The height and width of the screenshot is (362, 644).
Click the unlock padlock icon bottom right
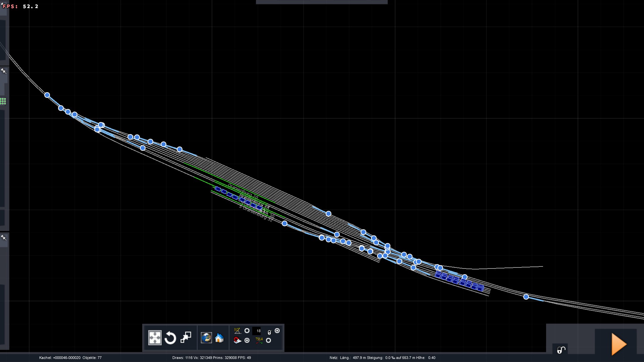click(x=561, y=350)
